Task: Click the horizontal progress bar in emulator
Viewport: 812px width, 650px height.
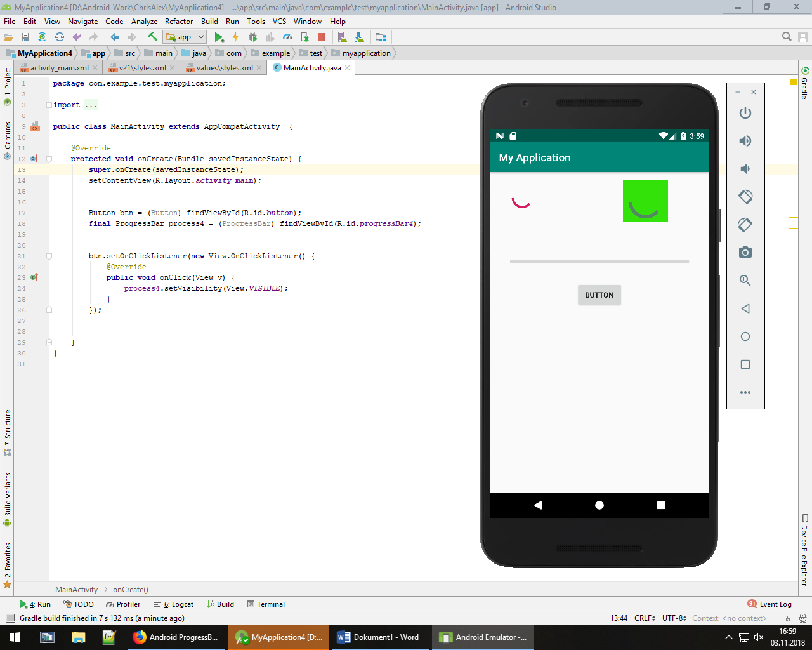Action: tap(599, 262)
